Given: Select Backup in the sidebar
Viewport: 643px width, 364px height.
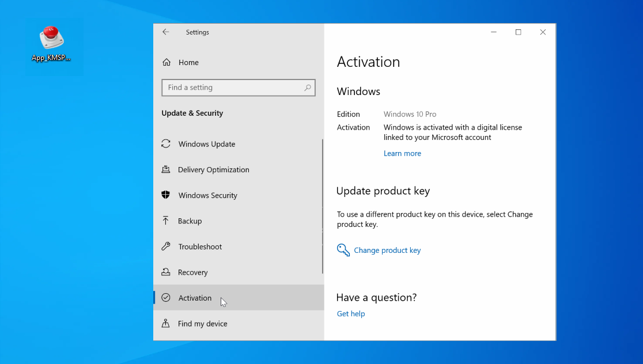Looking at the screenshot, I should (239, 221).
